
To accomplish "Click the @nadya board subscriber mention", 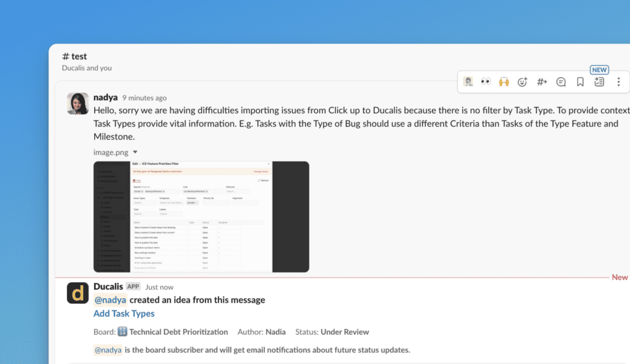I will click(108, 350).
